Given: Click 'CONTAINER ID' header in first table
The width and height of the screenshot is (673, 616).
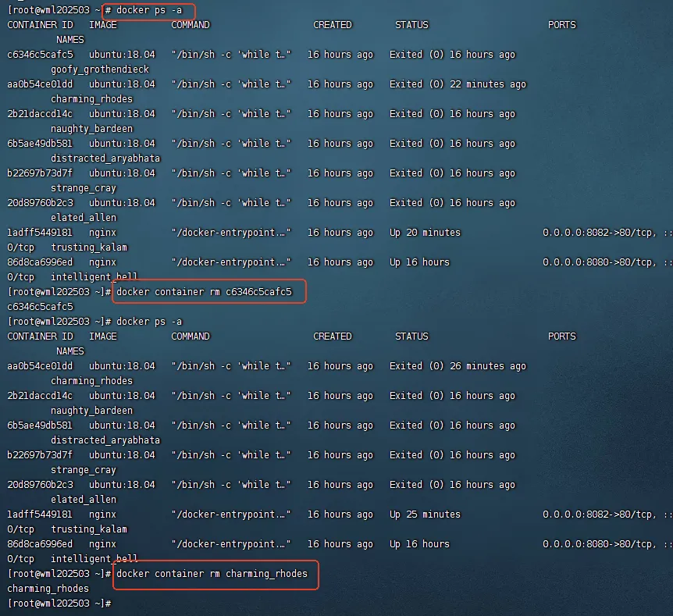Looking at the screenshot, I should point(41,25).
